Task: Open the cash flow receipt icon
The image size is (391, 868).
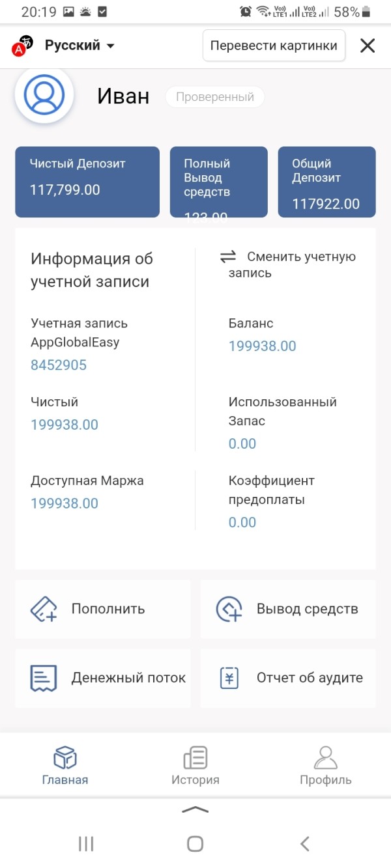Action: tap(44, 678)
